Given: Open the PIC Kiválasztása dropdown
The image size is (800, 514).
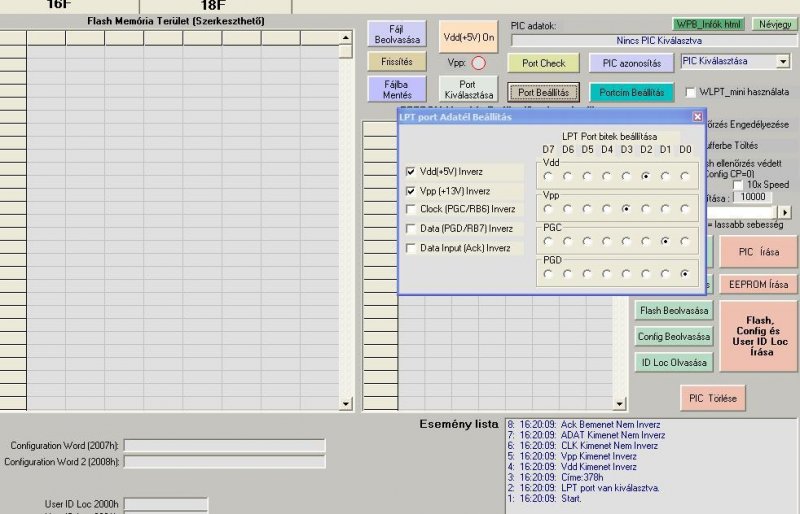Looking at the screenshot, I should (783, 62).
